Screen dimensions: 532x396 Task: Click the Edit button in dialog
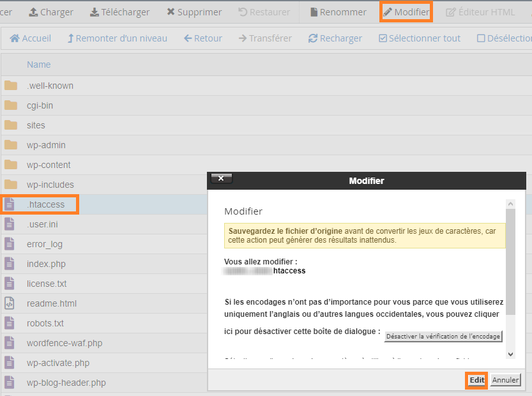pos(476,380)
